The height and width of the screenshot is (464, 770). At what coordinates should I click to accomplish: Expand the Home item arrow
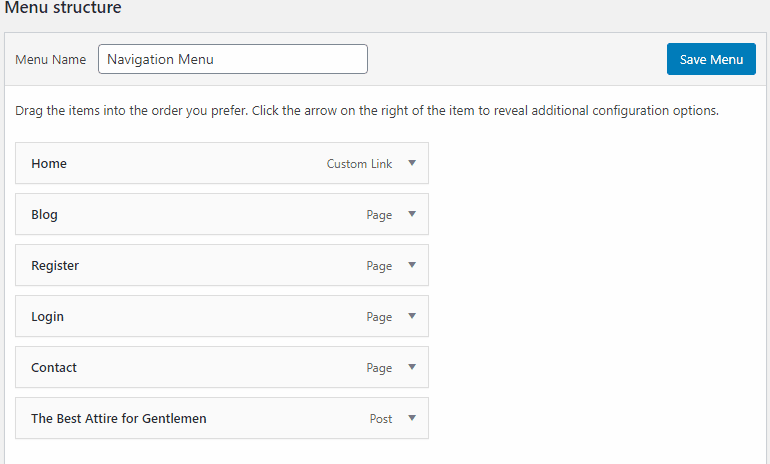coord(412,163)
